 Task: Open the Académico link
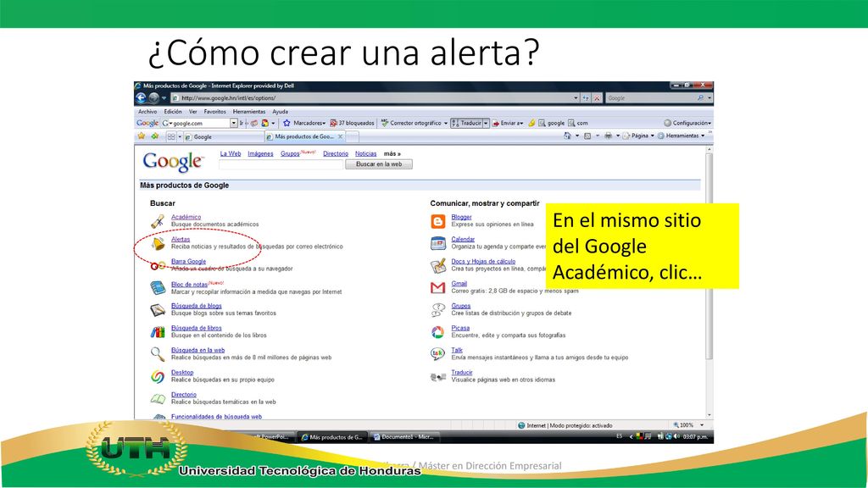(x=186, y=218)
